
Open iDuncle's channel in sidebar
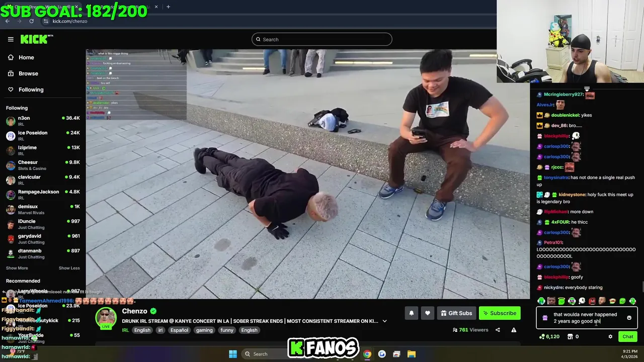(x=43, y=224)
